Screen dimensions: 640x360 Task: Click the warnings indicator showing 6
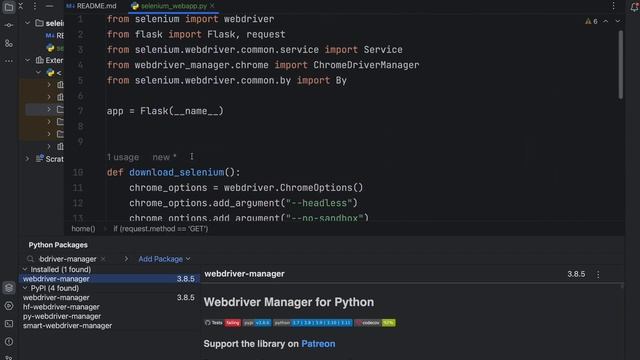[x=591, y=21]
